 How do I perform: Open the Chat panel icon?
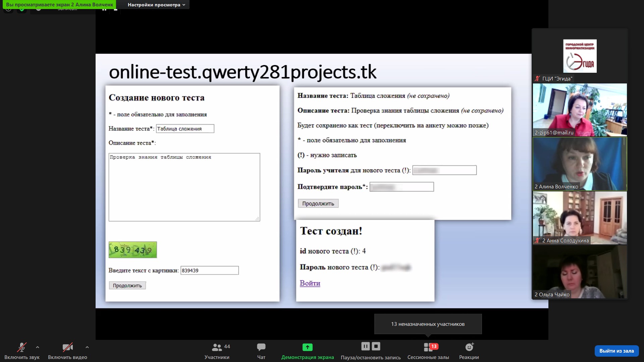click(261, 347)
